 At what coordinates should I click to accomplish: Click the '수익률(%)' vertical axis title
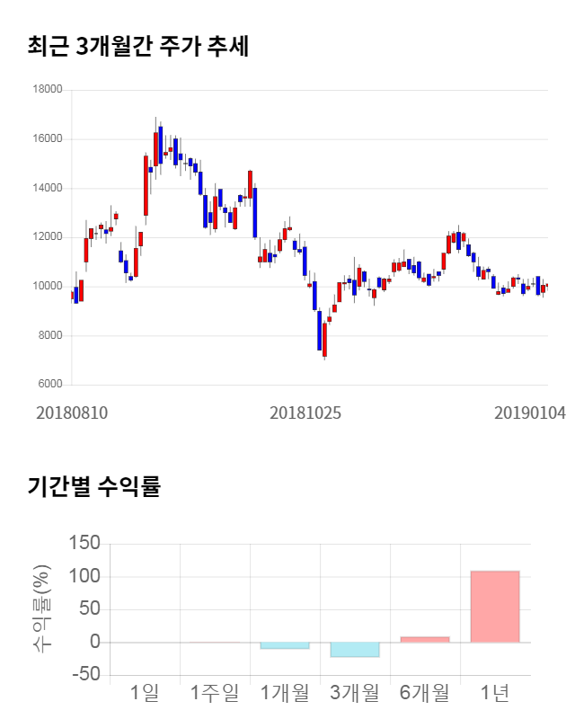tap(42, 609)
